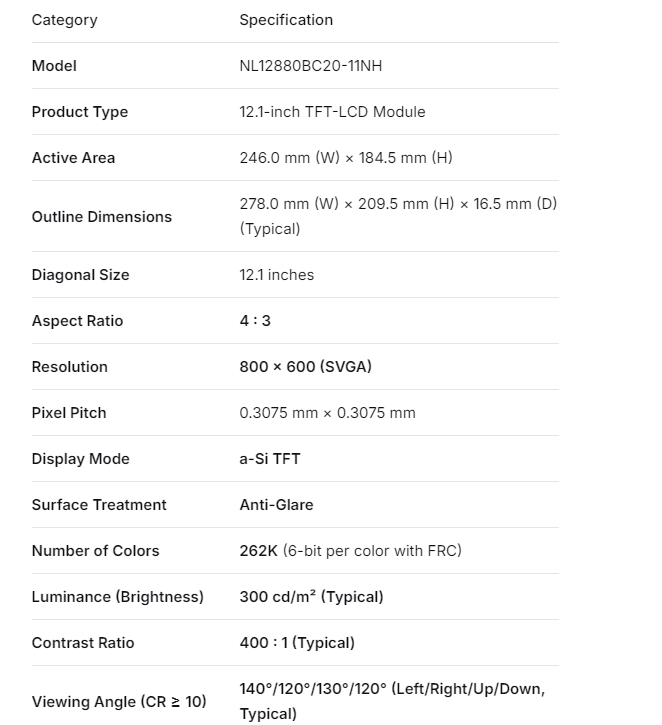Click the Product Type row label

coord(80,112)
